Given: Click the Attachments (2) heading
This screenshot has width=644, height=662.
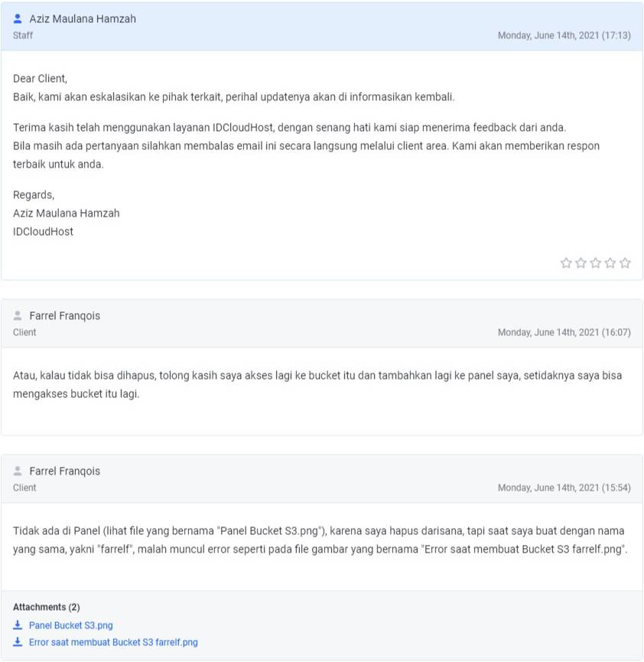Looking at the screenshot, I should pos(47,607).
